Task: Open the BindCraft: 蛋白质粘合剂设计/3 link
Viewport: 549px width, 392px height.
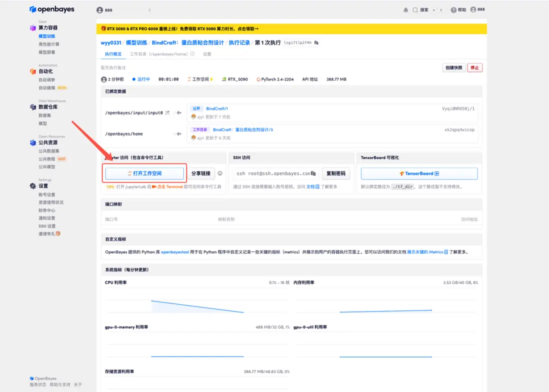Action: [x=242, y=129]
